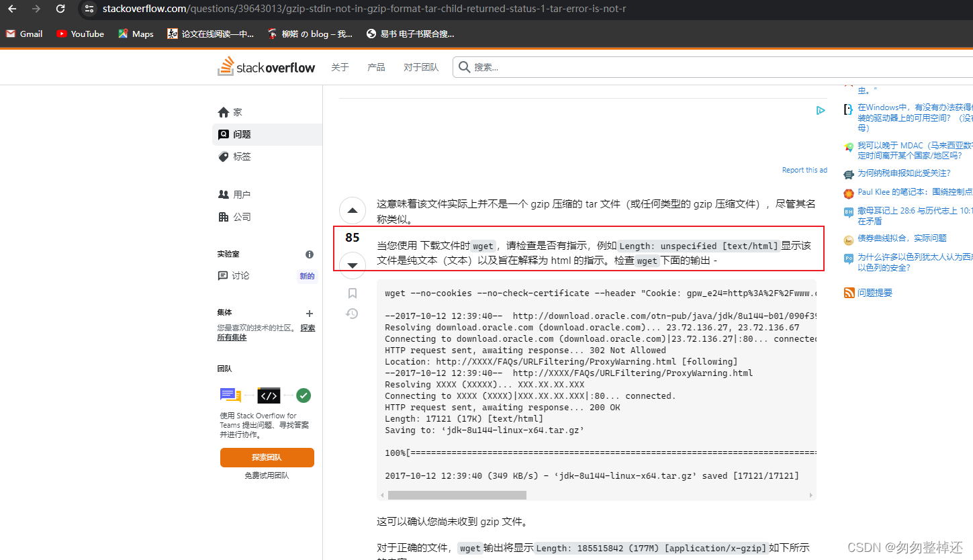973x560 pixels.
Task: Click the Report this ad link
Action: point(804,170)
